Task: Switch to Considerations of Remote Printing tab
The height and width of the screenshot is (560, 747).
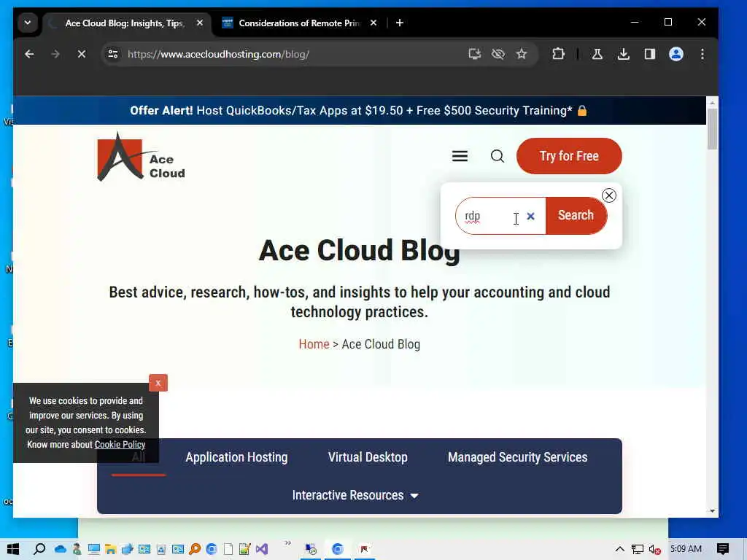Action: [299, 23]
